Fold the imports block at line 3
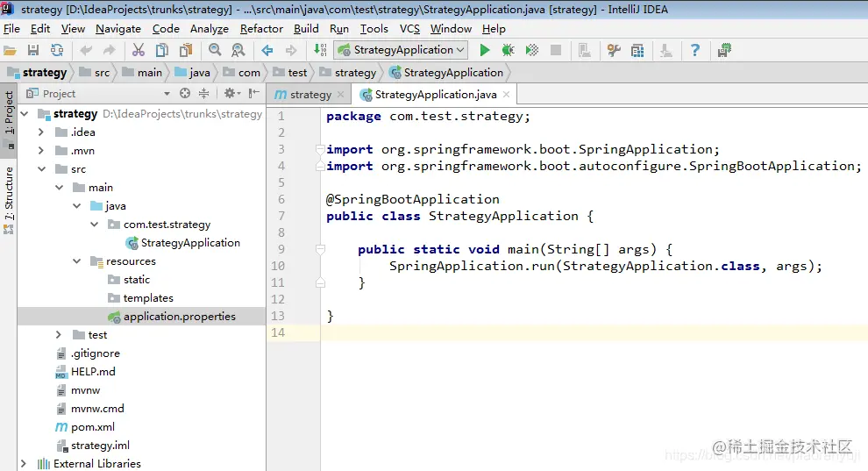This screenshot has height=471, width=868. (320, 149)
